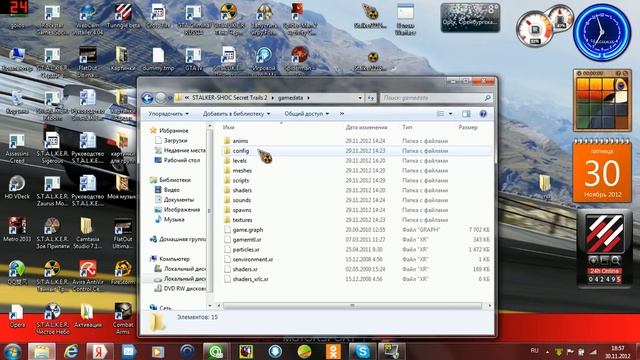This screenshot has height=360, width=640.
Task: Open view options dropdown arrow
Action: click(450, 114)
